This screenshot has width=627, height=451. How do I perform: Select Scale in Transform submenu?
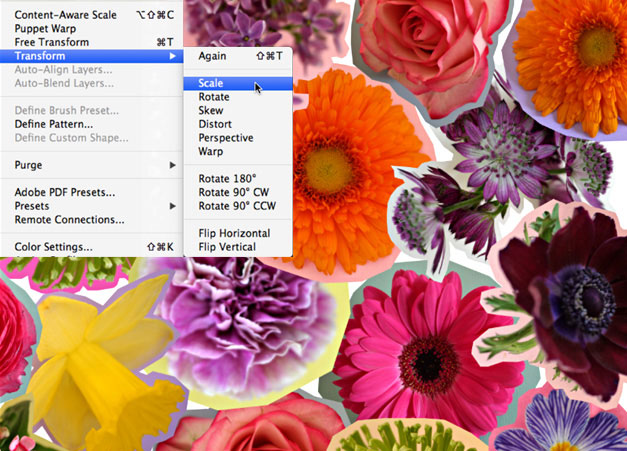pos(238,83)
